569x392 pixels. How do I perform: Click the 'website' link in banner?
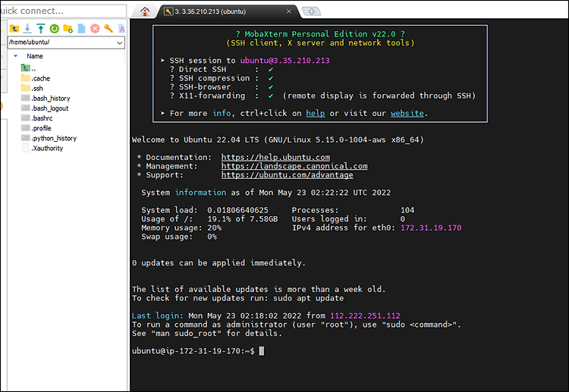407,113
